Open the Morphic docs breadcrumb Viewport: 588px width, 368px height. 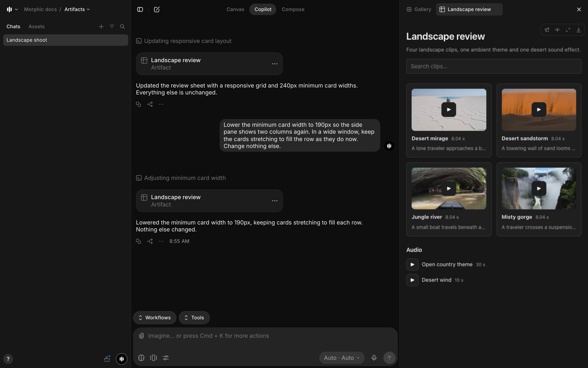click(x=40, y=9)
